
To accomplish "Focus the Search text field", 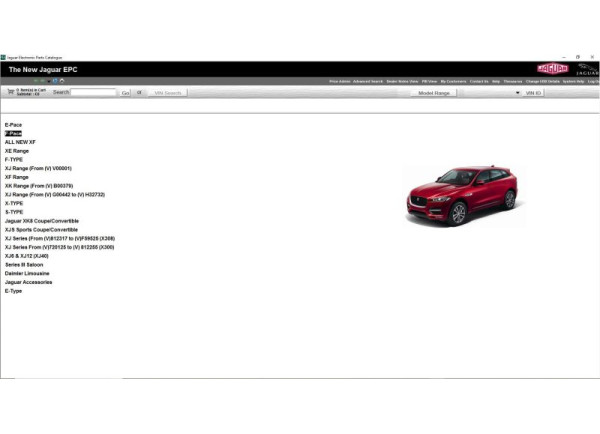I will 94,93.
